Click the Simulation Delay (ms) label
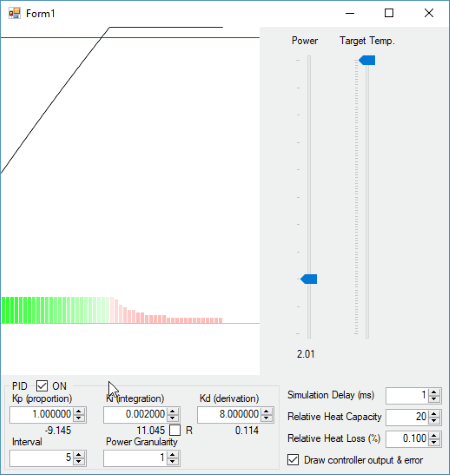 pos(331,395)
